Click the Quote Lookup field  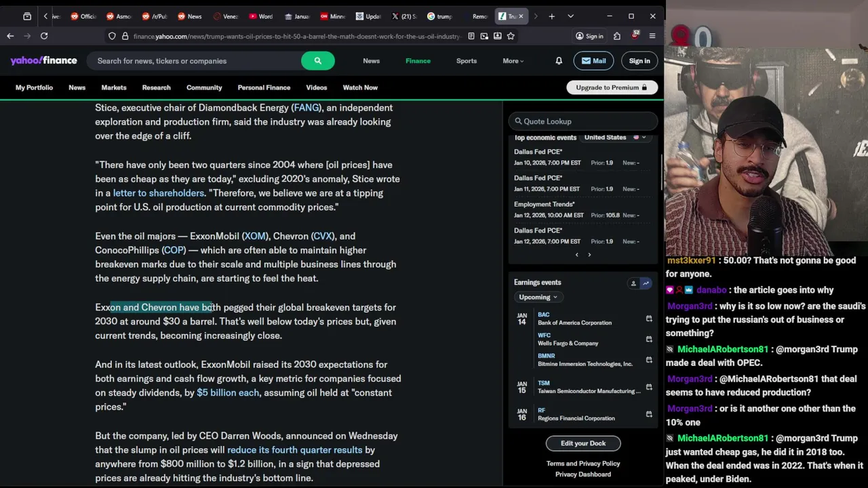coord(583,121)
